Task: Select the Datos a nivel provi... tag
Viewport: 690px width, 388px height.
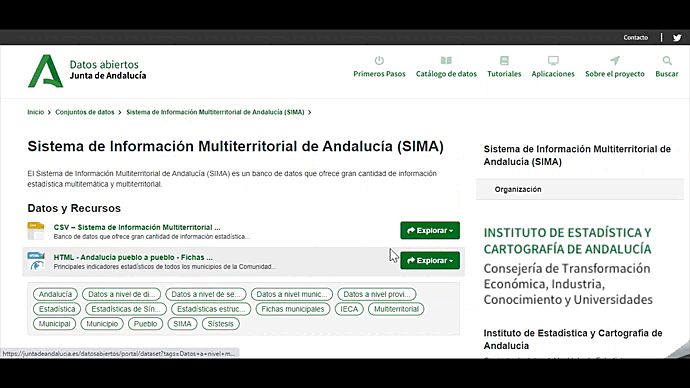Action: tap(377, 294)
